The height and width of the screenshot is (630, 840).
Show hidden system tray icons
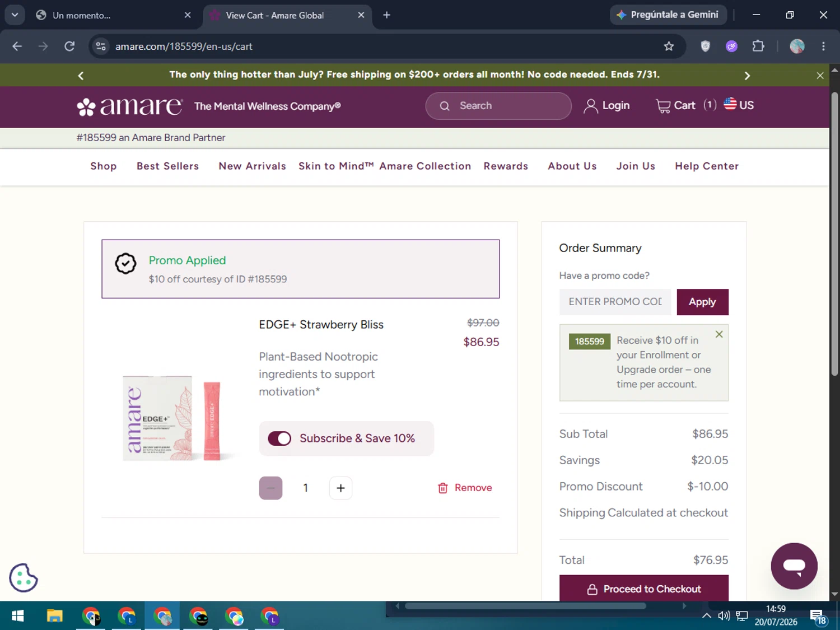click(x=707, y=616)
